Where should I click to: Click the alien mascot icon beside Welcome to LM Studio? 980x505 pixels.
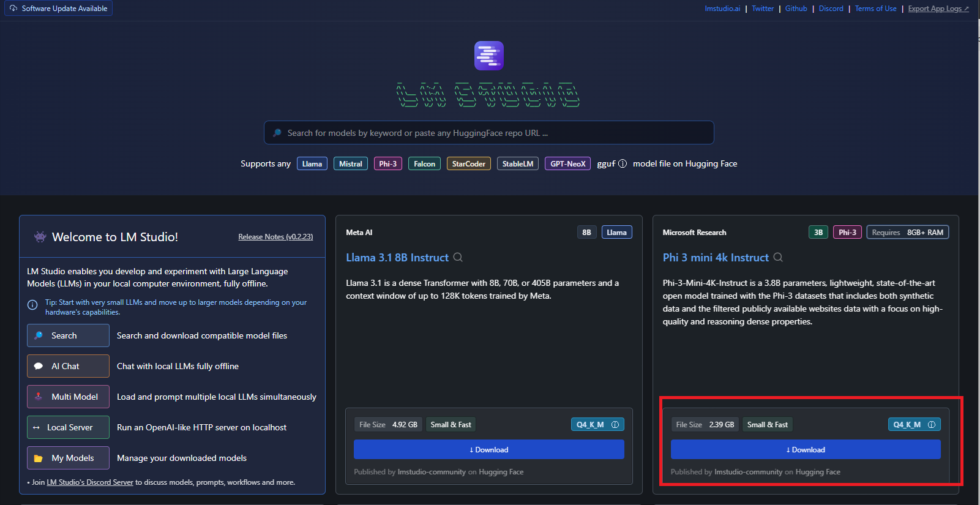tap(40, 237)
